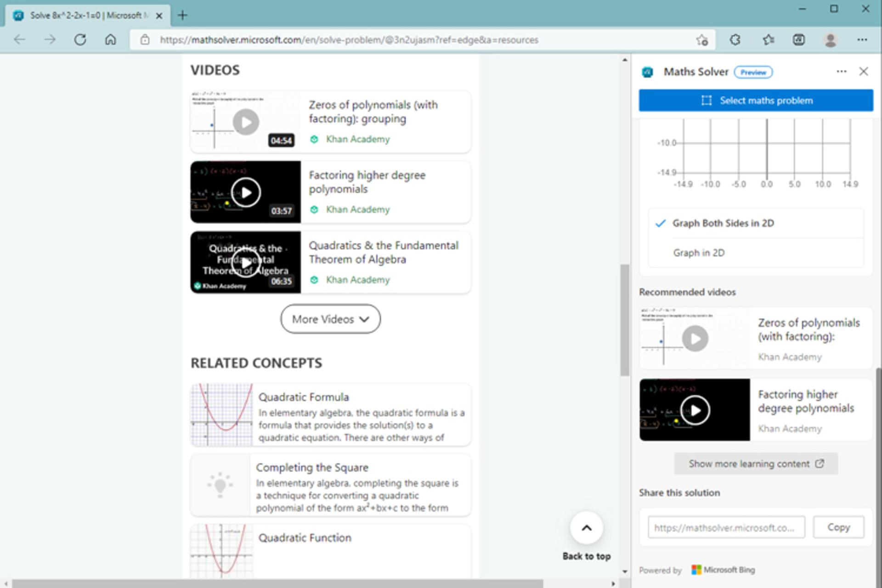The image size is (882, 588).
Task: Open the browser home page
Action: click(110, 40)
